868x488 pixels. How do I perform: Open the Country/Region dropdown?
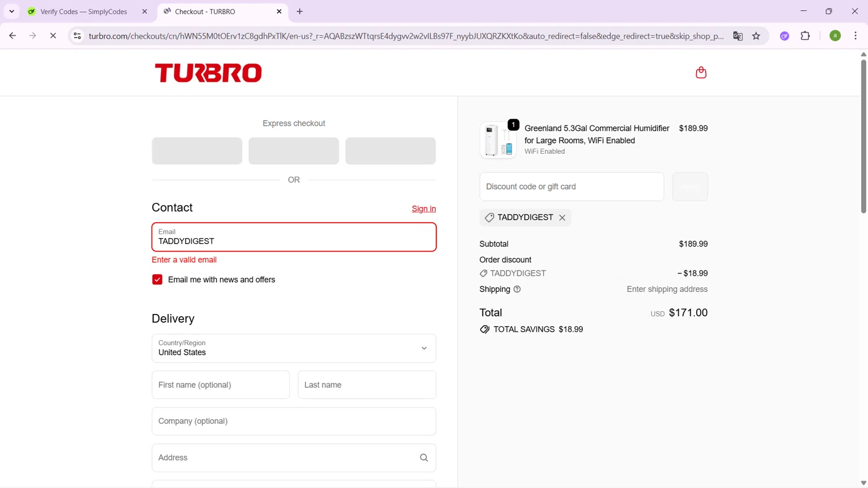pos(294,348)
